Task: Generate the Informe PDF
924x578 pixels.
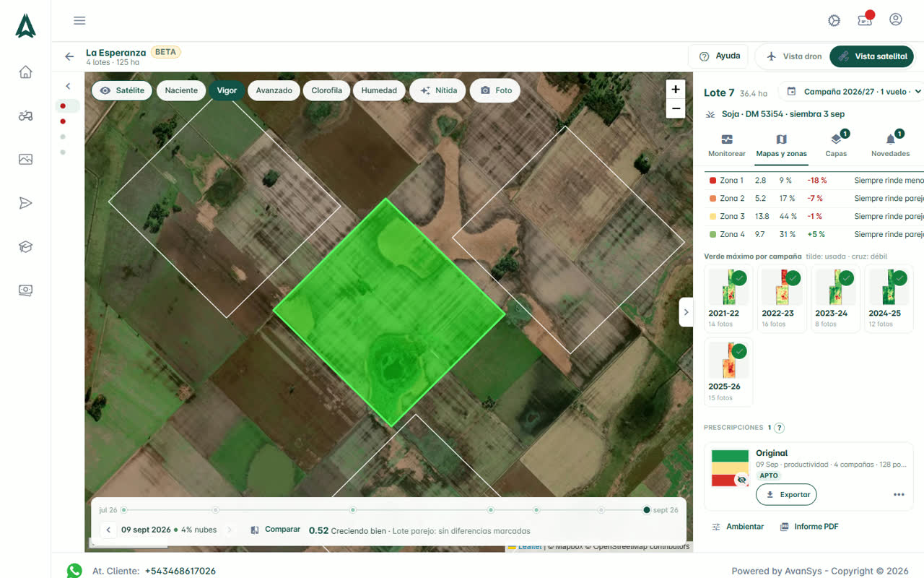Action: point(809,527)
